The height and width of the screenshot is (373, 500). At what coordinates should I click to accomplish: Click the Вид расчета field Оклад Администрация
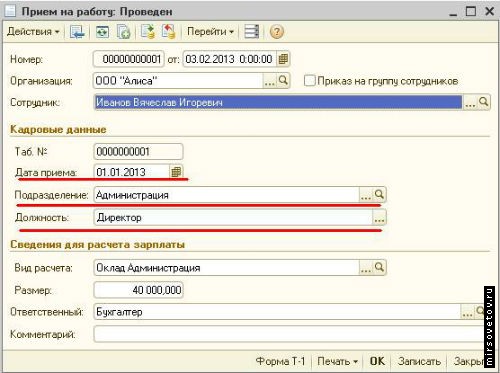pyautogui.click(x=226, y=268)
